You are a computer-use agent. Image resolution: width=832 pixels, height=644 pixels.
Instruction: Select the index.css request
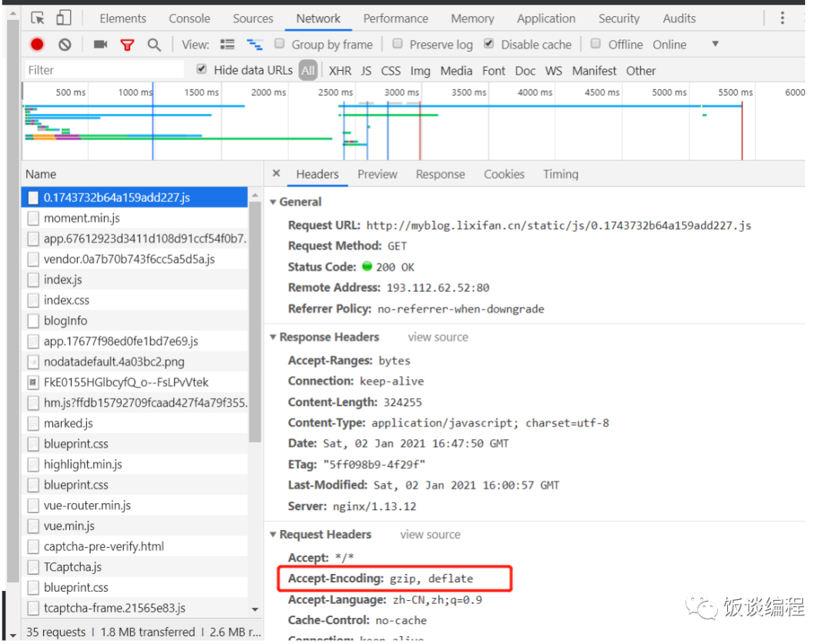[x=136, y=300]
